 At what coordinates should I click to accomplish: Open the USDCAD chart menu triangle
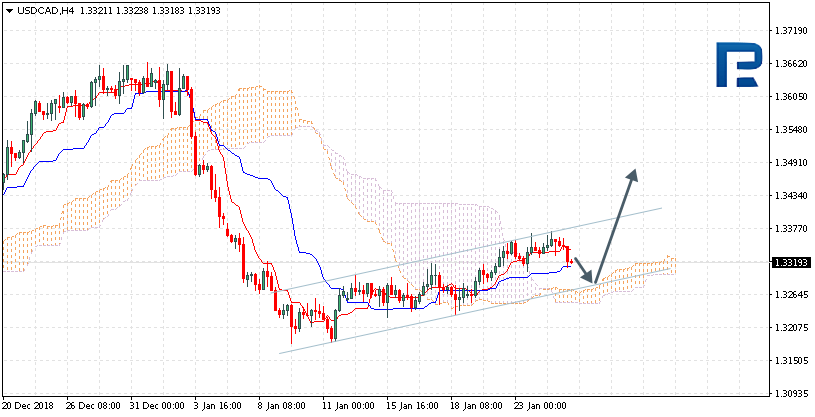[x=10, y=11]
